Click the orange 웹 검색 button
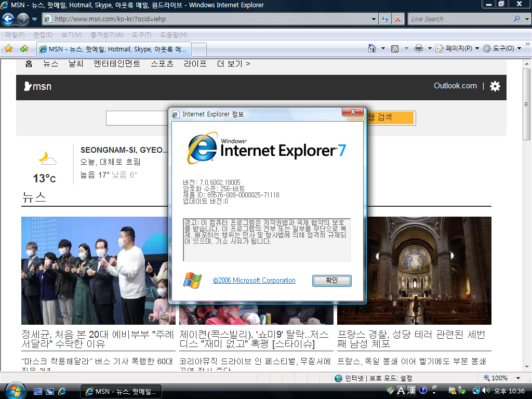Image resolution: width=532 pixels, height=399 pixels. pos(391,118)
